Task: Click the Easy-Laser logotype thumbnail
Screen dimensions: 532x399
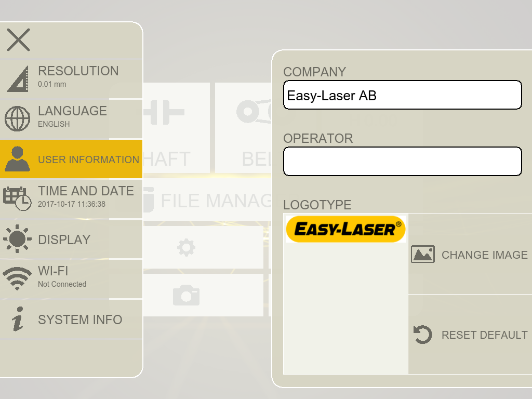Action: pyautogui.click(x=345, y=229)
